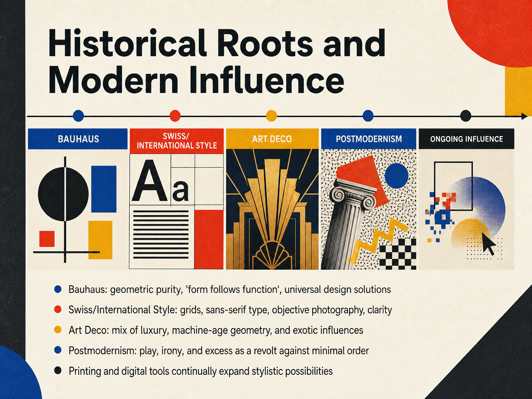Select the black timeline dot above Ongoing Influence
This screenshot has height=399, width=532.
(x=465, y=116)
